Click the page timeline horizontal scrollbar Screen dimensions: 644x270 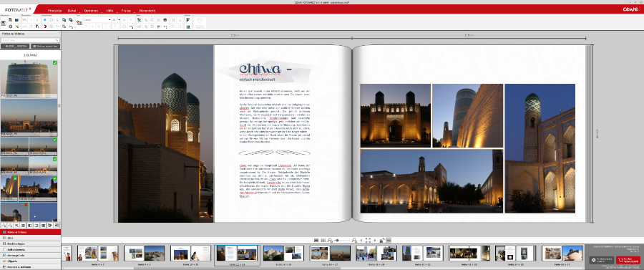point(237,269)
